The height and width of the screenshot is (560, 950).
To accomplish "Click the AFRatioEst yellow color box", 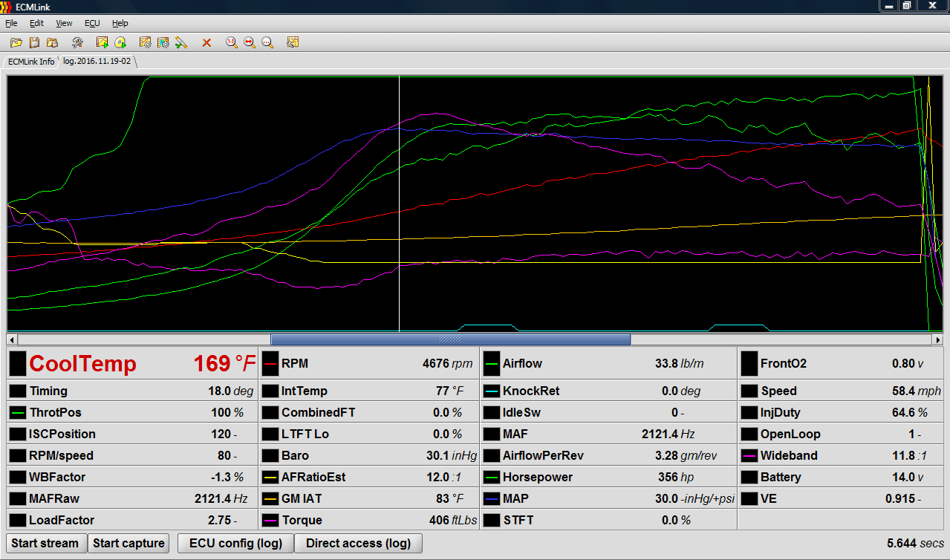I will tap(269, 477).
